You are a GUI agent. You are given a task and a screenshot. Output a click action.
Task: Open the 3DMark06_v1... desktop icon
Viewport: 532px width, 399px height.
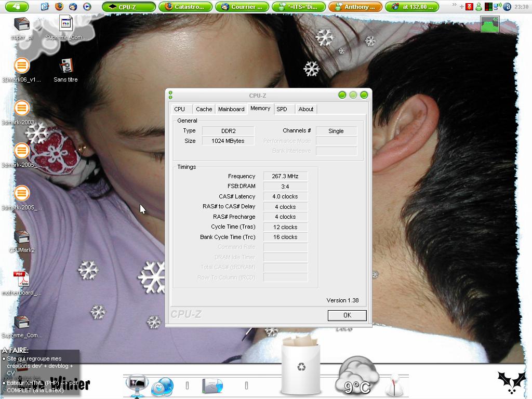(21, 70)
